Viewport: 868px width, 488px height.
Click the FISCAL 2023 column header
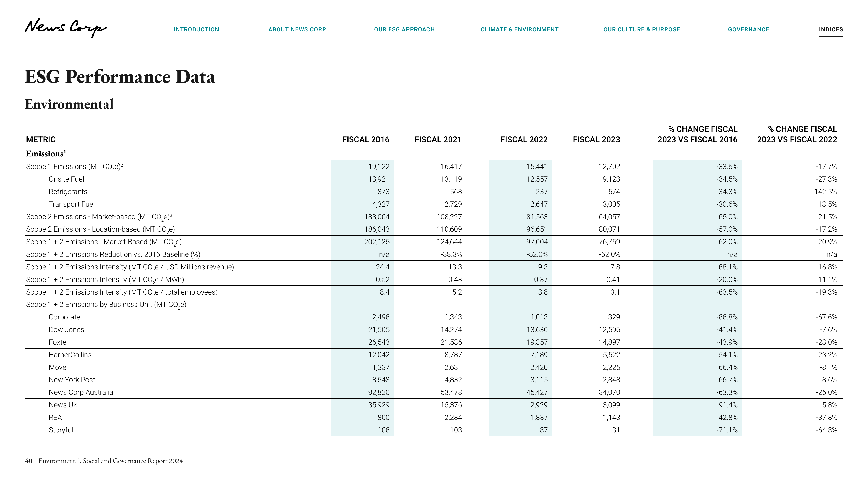click(x=596, y=139)
